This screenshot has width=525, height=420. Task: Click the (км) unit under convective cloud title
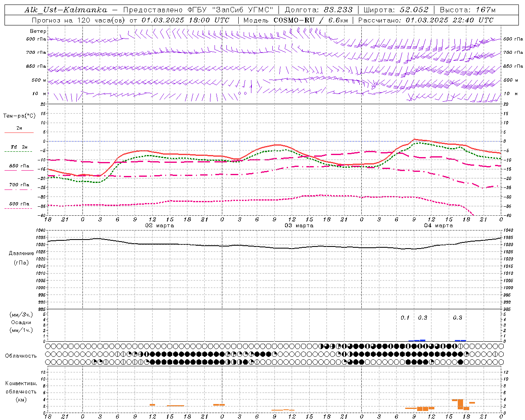point(21,399)
